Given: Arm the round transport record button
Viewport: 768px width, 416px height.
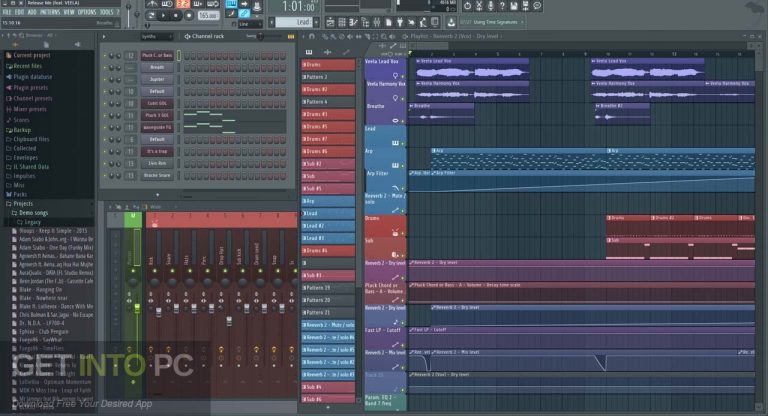Looking at the screenshot, I should coord(189,16).
